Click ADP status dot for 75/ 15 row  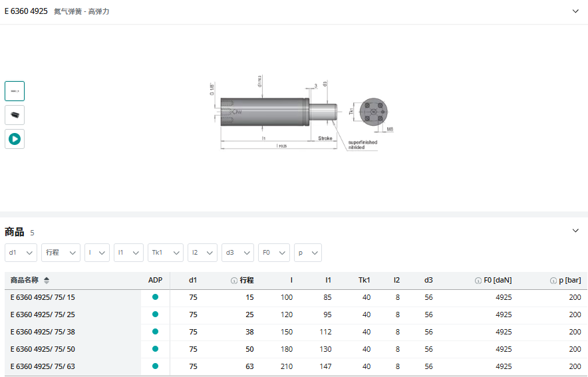[155, 297]
